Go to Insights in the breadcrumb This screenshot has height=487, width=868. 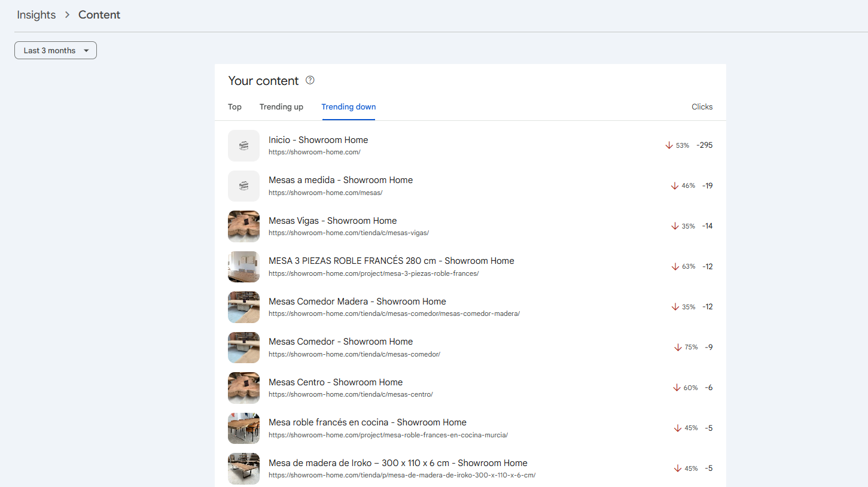click(x=36, y=15)
